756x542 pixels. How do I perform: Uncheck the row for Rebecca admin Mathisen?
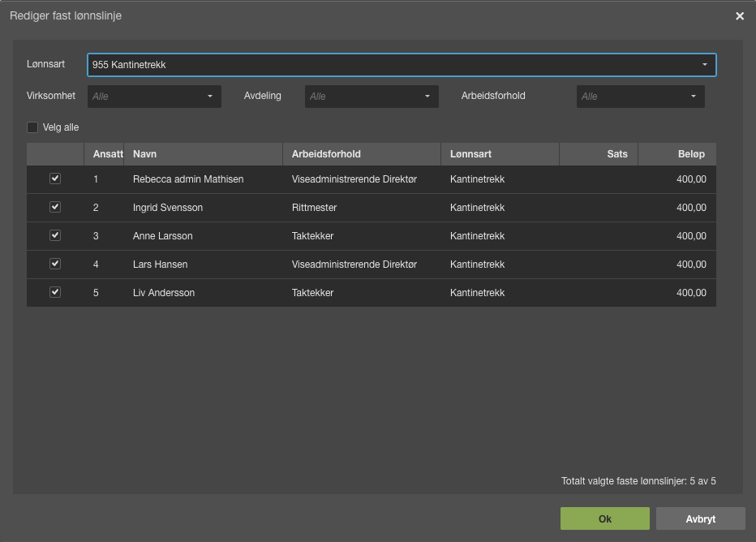pyautogui.click(x=55, y=179)
